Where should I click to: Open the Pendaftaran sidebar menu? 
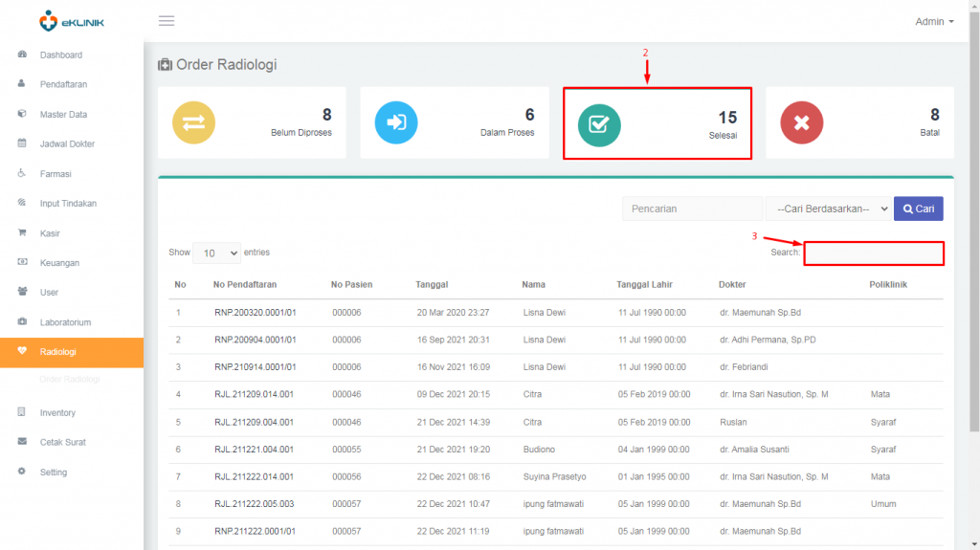63,84
